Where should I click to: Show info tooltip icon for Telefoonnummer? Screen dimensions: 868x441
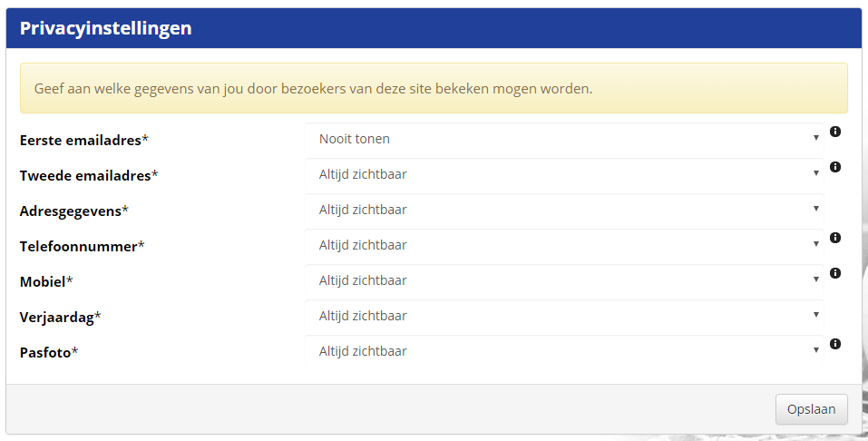point(835,238)
